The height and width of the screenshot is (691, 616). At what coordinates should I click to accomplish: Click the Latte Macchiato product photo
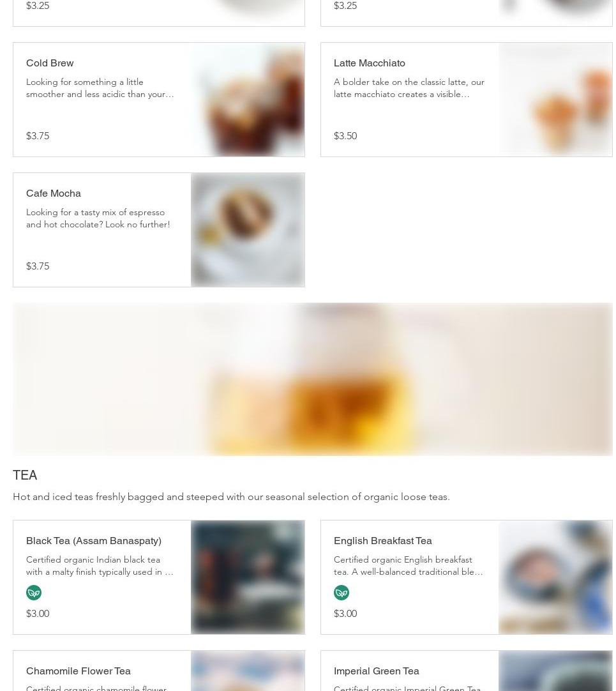[555, 100]
